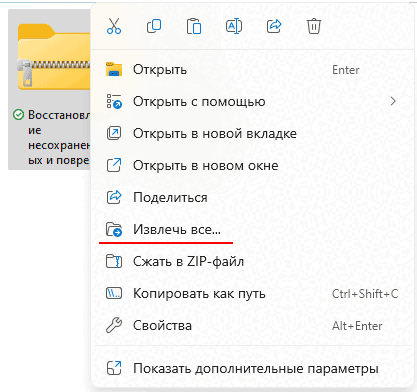417x392 pixels.
Task: Click the wrench icon beside Свойства
Action: click(x=114, y=325)
